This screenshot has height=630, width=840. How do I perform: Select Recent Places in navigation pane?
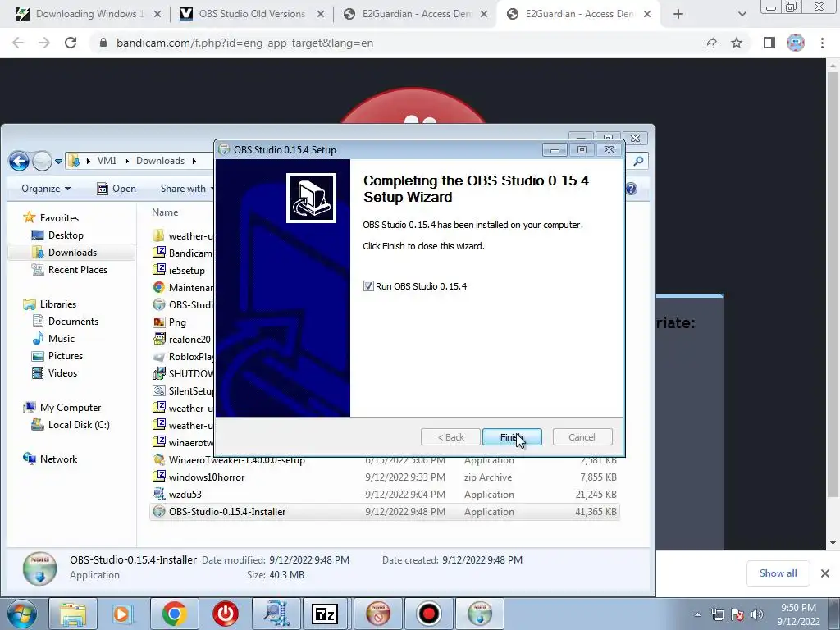pos(78,269)
